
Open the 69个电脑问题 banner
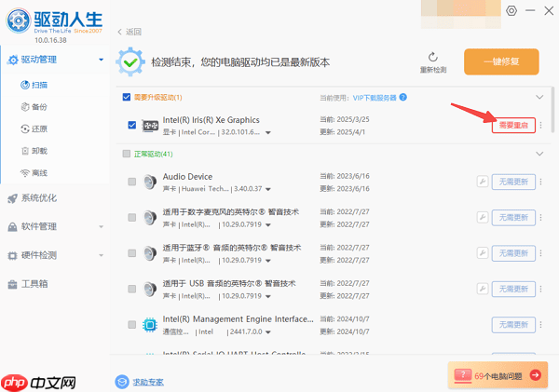pos(498,375)
